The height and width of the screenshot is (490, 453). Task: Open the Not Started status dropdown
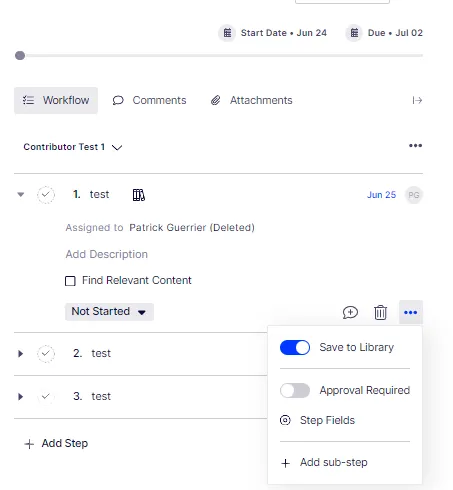109,312
